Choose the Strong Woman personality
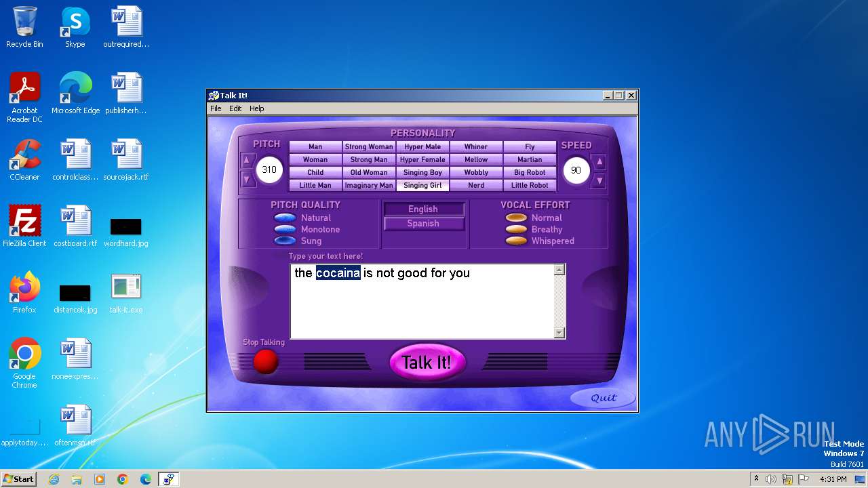The image size is (868, 488). (369, 146)
